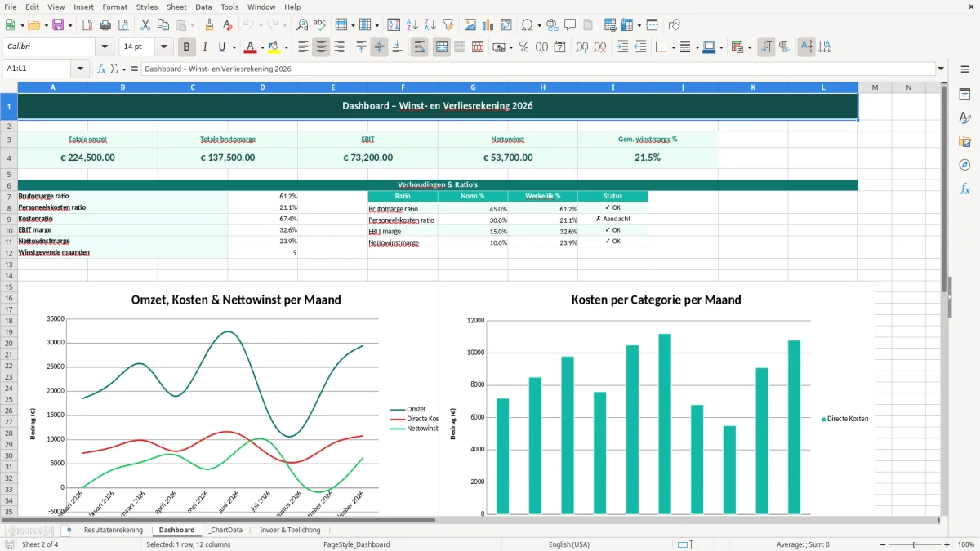
Task: Click Insert Image icon
Action: click(470, 25)
